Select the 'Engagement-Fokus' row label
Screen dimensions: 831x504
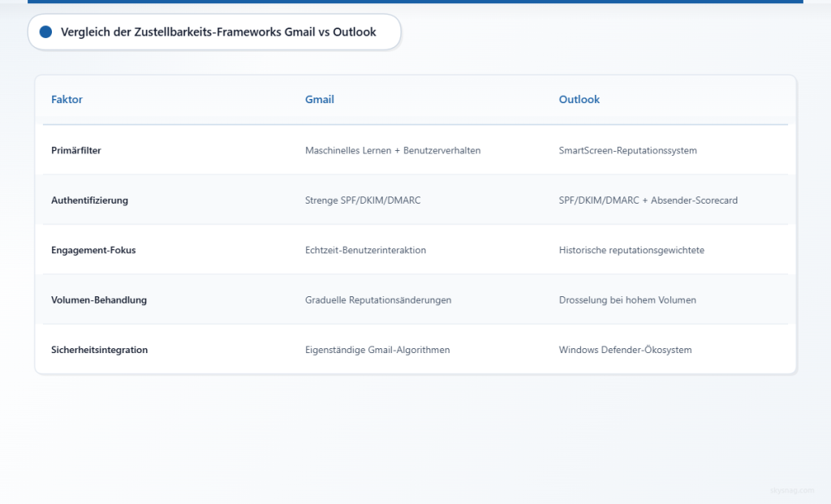click(93, 250)
